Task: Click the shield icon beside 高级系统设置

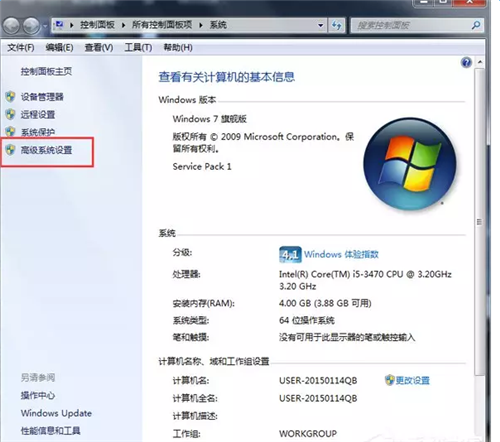Action: 10,150
